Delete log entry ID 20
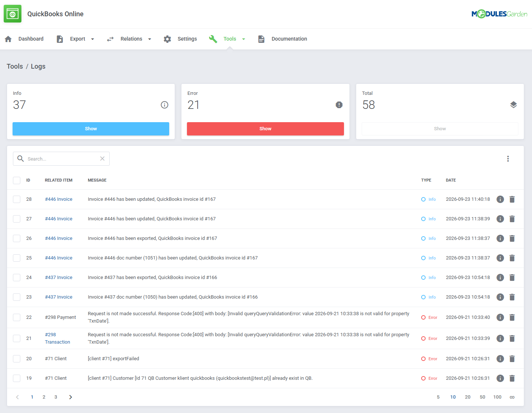Viewport: 532px width, 413px height. (512, 359)
